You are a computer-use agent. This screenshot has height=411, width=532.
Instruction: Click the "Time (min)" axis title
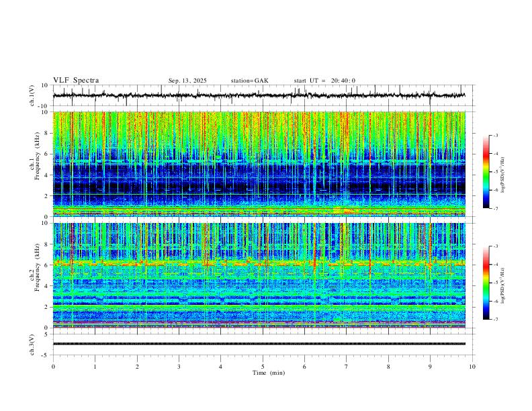269,373
